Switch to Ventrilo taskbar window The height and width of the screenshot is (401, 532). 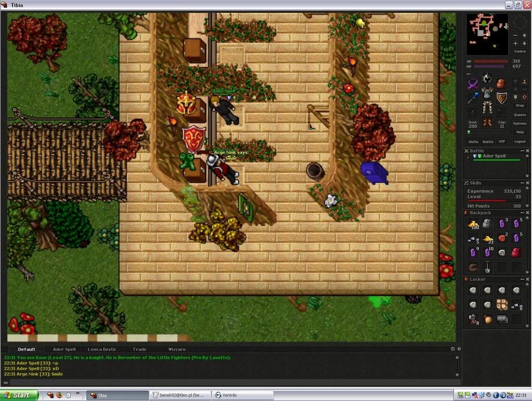point(243,395)
